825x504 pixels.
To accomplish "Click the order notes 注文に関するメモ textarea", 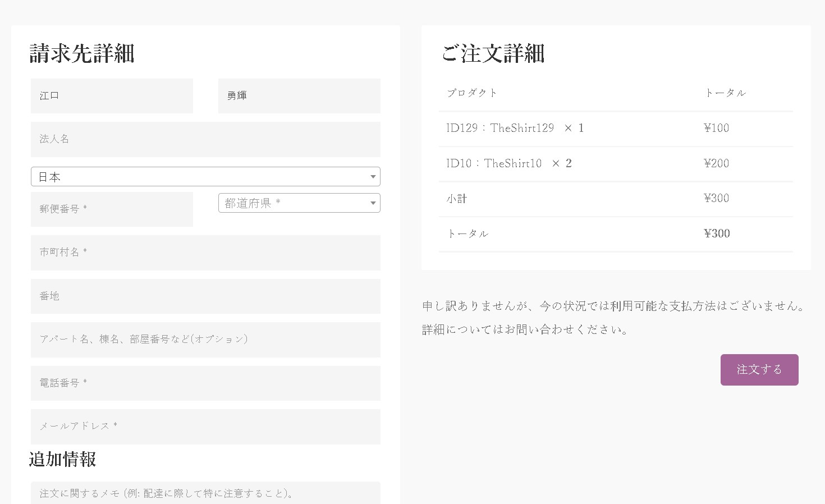I will [x=205, y=493].
